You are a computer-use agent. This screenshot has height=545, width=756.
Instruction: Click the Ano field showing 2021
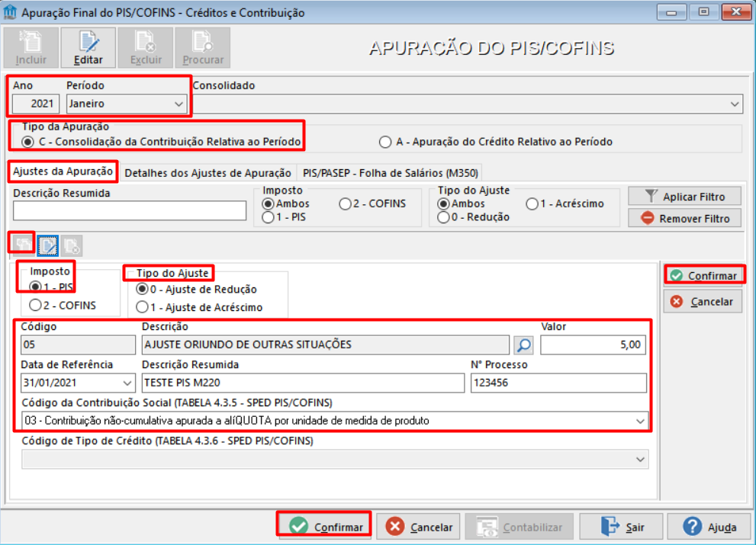36,104
